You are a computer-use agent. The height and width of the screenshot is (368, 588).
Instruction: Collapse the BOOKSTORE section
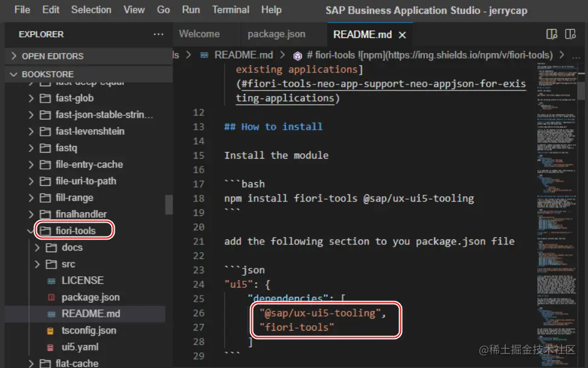click(x=13, y=74)
